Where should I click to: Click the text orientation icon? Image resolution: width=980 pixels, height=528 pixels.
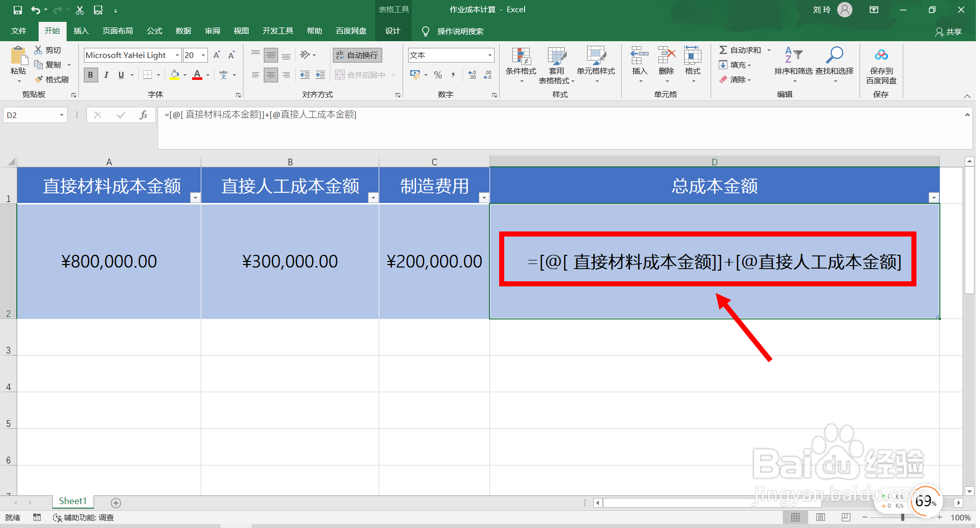click(305, 55)
